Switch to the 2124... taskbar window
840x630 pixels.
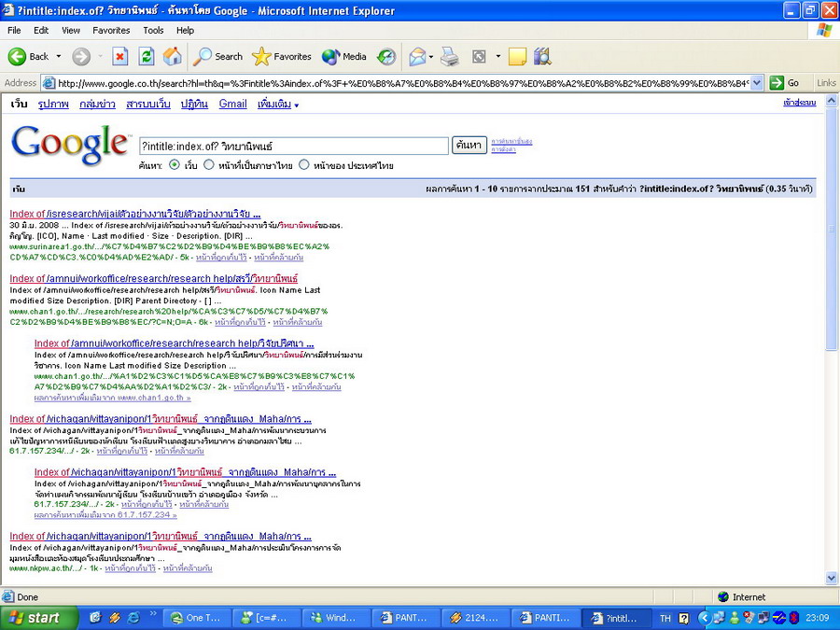pyautogui.click(x=475, y=618)
